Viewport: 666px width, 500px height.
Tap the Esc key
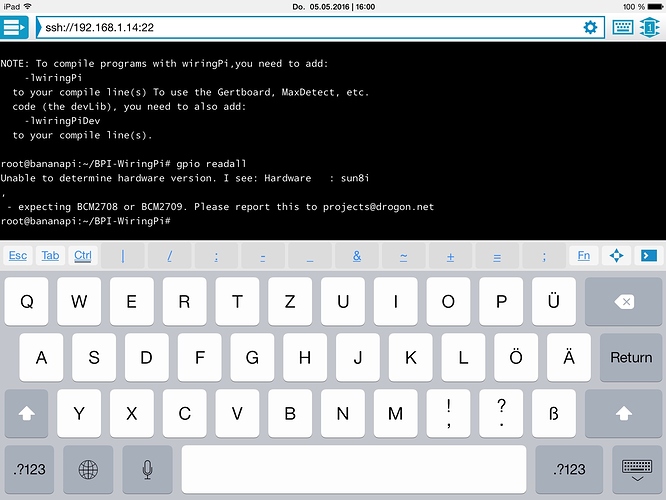[x=18, y=255]
